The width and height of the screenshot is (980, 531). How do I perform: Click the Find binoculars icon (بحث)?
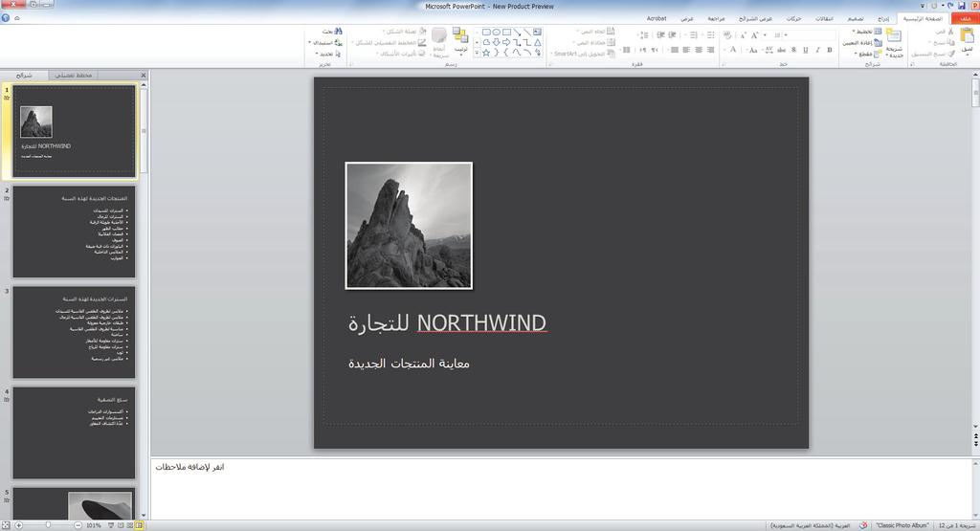(338, 32)
